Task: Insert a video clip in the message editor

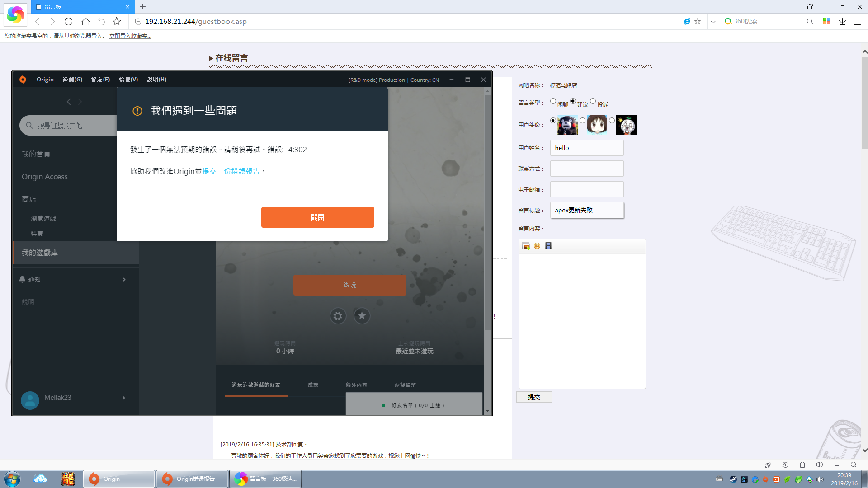Action: pos(548,246)
